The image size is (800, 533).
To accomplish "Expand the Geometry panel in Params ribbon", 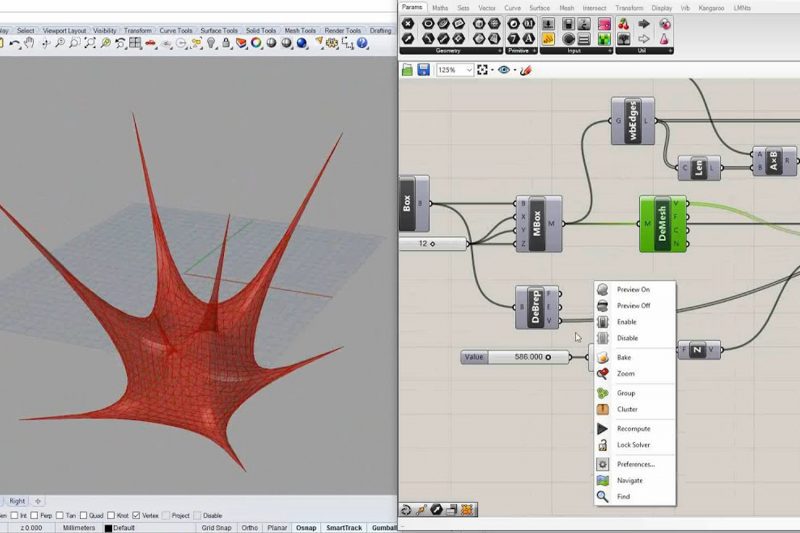I will pyautogui.click(x=499, y=50).
